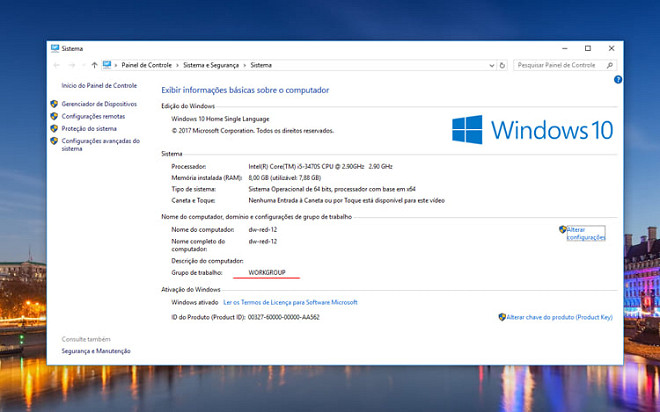Go up one level with the up arrow

pos(94,65)
